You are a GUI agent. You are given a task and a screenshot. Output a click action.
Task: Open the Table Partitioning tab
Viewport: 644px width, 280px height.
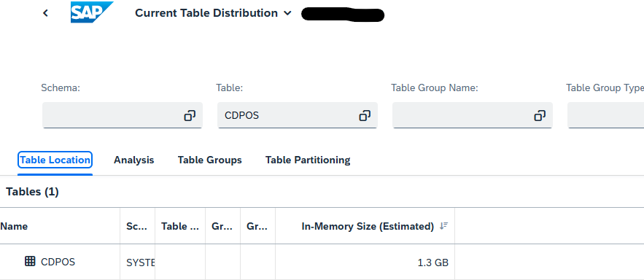point(308,160)
